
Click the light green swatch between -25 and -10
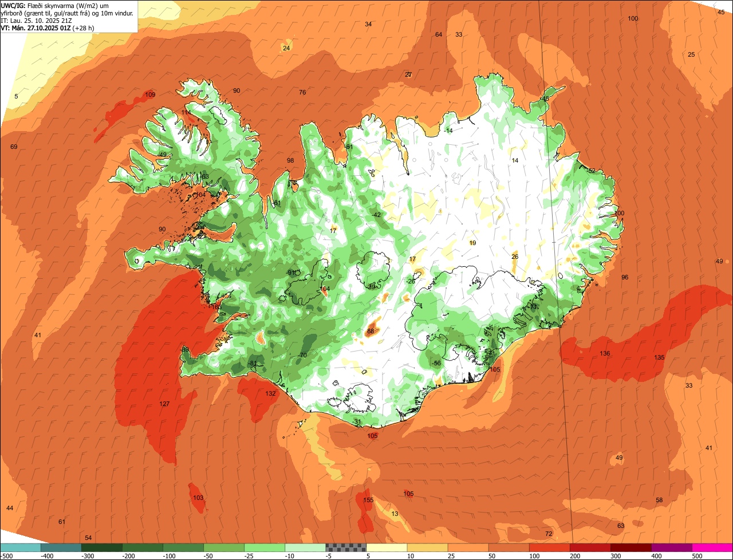point(265,547)
